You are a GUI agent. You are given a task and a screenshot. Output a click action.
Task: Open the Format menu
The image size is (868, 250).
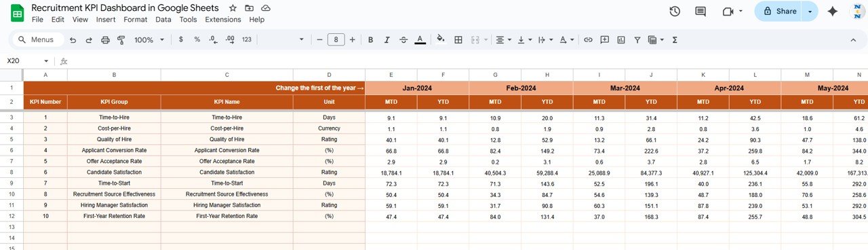click(135, 20)
